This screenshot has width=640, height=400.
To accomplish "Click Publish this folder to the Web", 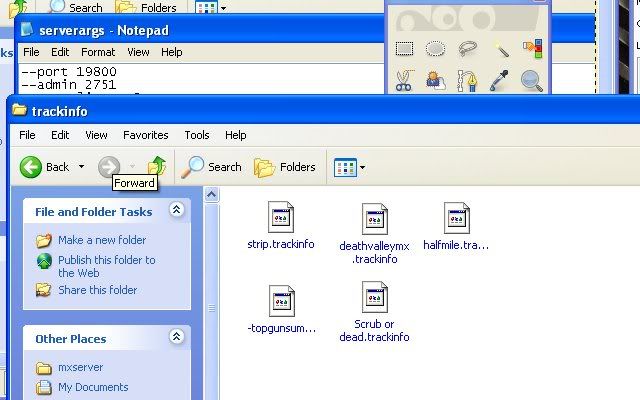I will 107,266.
